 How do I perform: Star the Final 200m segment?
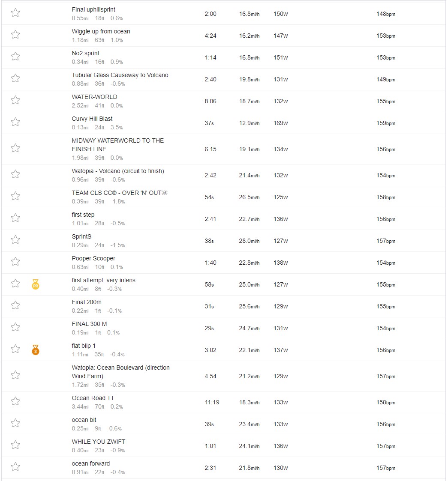[15, 305]
